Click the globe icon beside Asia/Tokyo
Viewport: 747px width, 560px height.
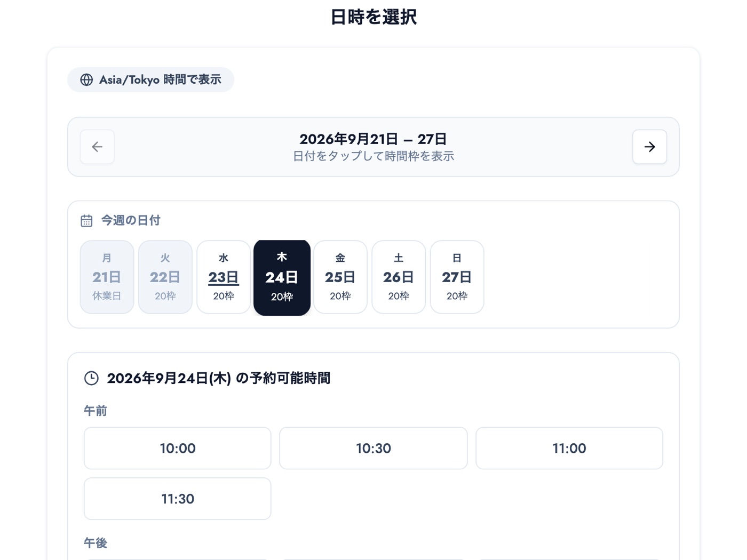86,80
